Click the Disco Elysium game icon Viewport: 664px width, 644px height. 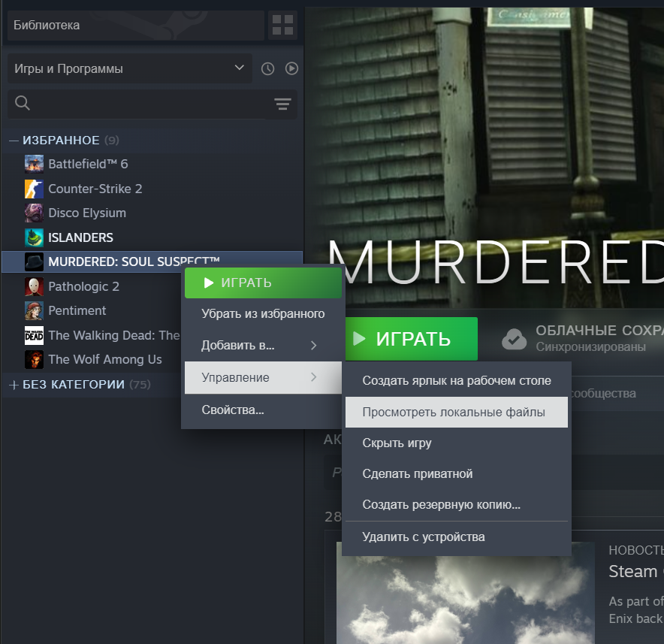pos(34,213)
